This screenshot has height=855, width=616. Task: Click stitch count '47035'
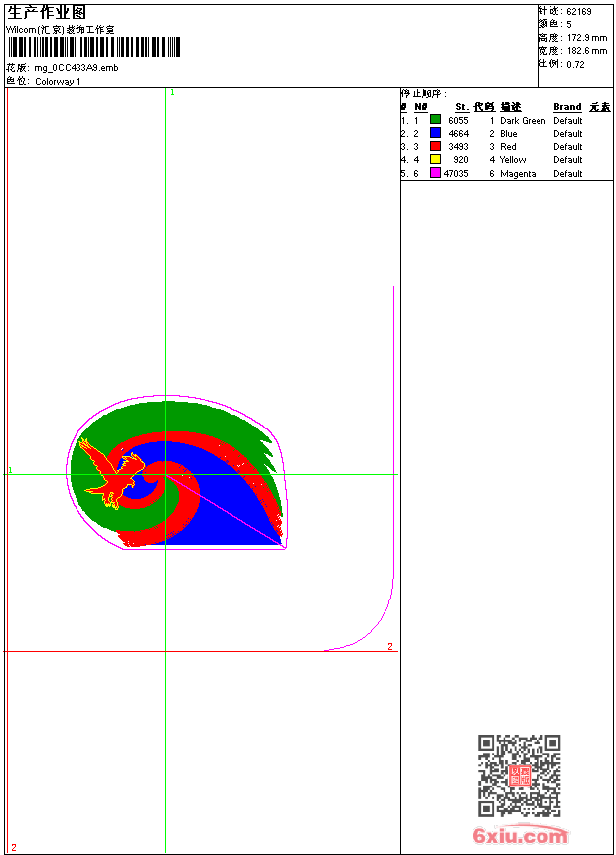(x=456, y=174)
